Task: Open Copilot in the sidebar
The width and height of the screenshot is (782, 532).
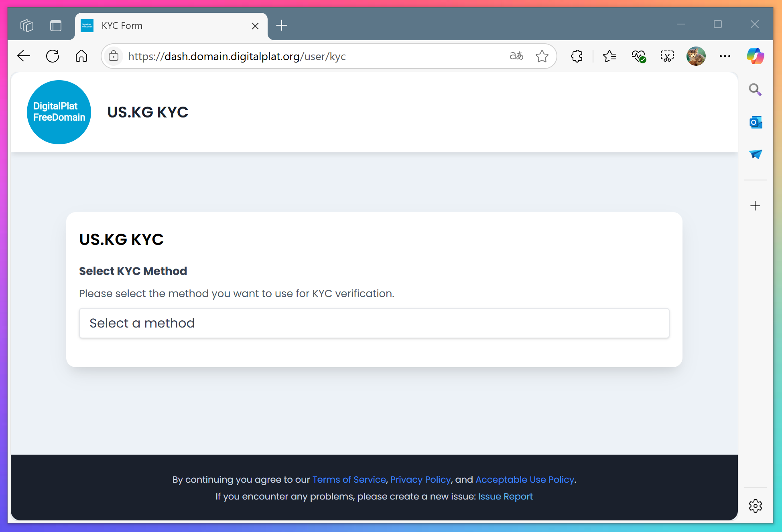Action: pyautogui.click(x=755, y=56)
